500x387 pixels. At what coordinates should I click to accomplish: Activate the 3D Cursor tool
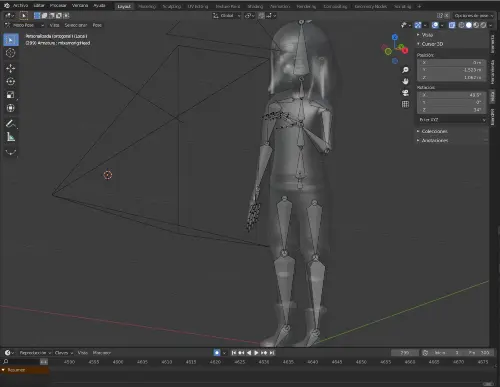[11, 53]
